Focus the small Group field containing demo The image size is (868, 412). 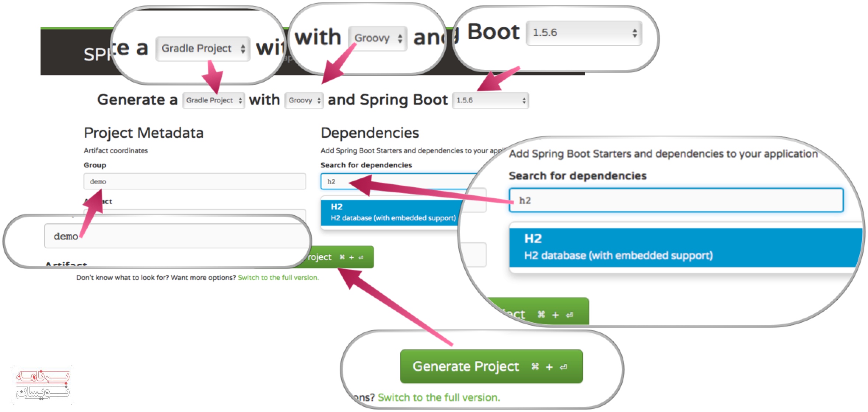tap(195, 181)
